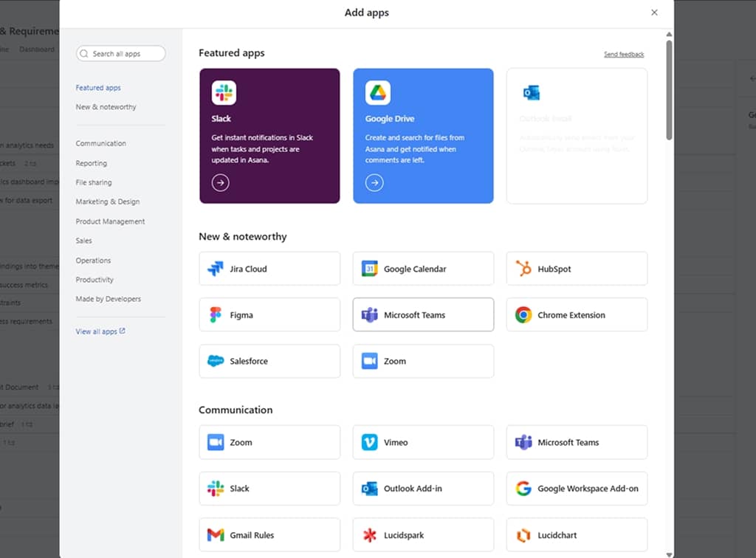Choose the Lucidspark label text

[x=404, y=535]
